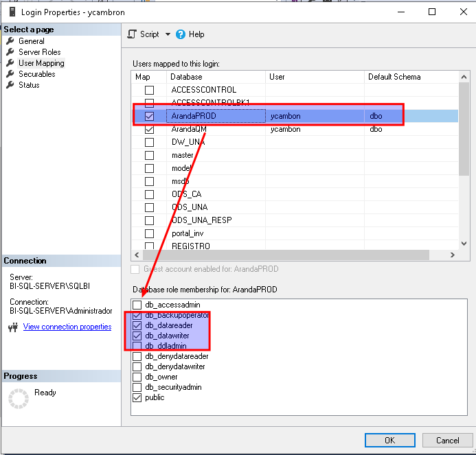
Task: Check the Map box for ACCESSCONTROL
Action: click(149, 90)
